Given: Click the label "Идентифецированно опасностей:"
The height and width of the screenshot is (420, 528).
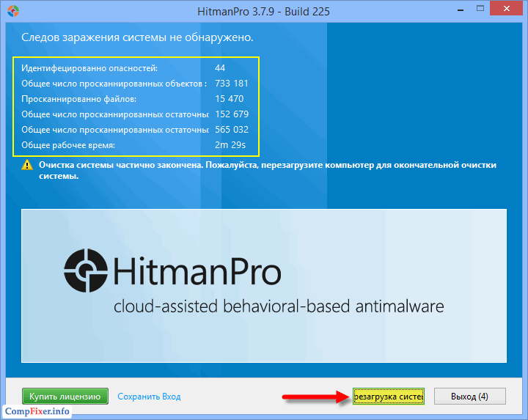Looking at the screenshot, I should [x=89, y=68].
